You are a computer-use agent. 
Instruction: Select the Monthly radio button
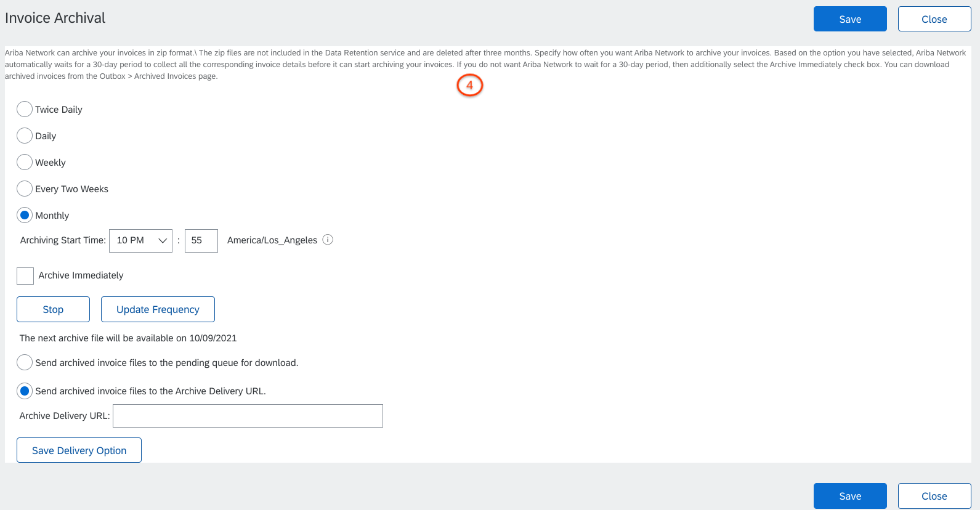25,215
